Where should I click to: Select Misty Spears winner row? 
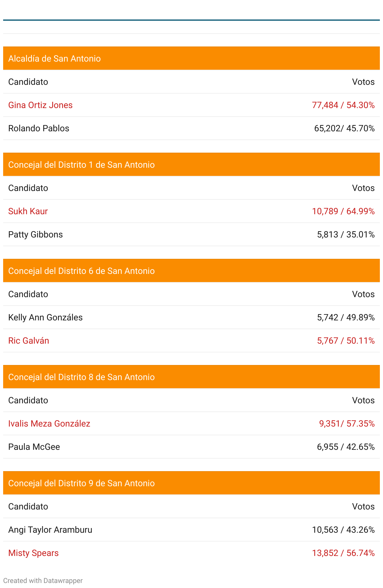191,553
